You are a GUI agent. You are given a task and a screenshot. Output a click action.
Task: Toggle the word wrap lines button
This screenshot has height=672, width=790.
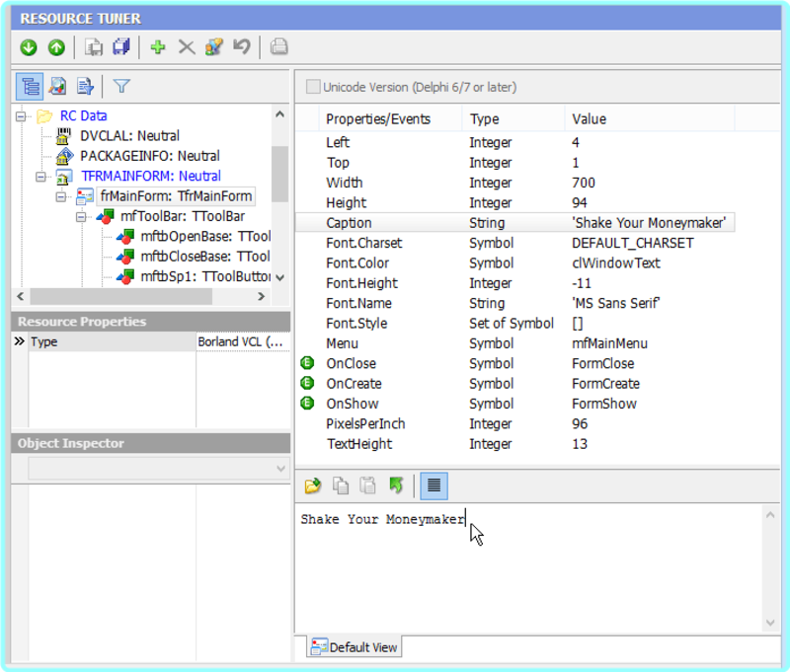coord(434,485)
